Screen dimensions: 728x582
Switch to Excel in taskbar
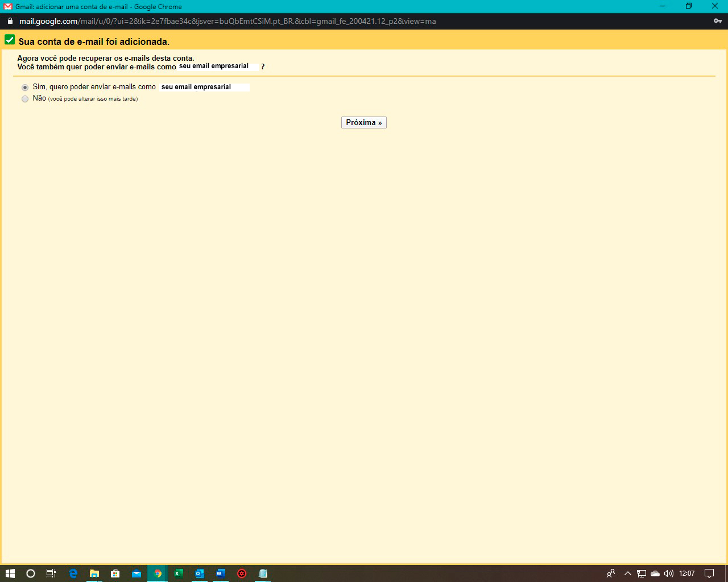click(x=178, y=573)
